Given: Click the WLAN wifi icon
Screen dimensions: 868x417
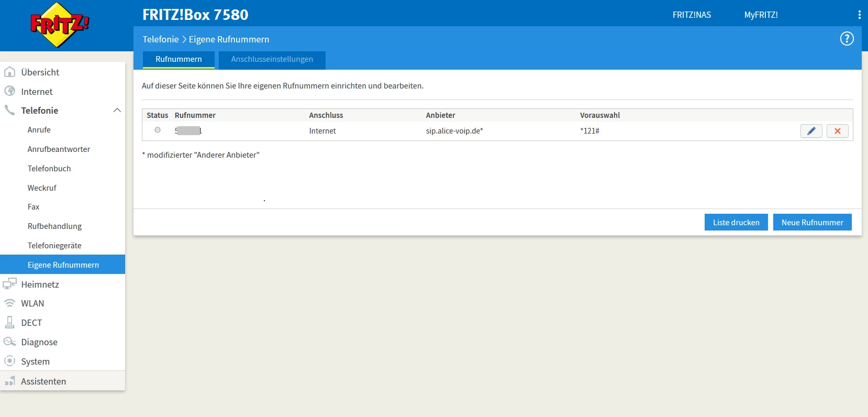Looking at the screenshot, I should pyautogui.click(x=9, y=303).
